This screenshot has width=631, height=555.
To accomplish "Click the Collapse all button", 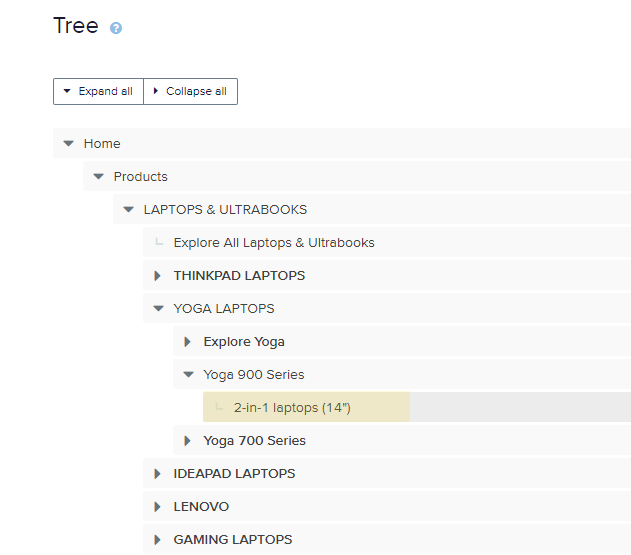I will tap(190, 91).
